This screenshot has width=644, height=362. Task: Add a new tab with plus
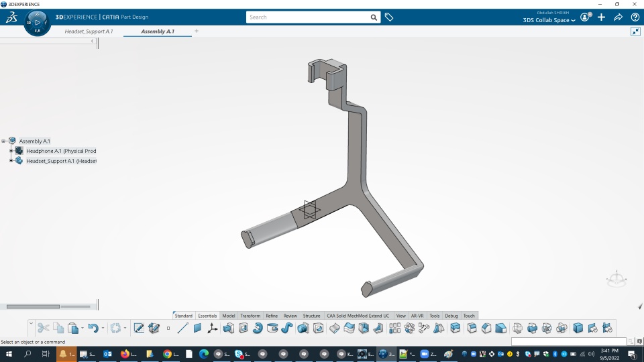[197, 31]
